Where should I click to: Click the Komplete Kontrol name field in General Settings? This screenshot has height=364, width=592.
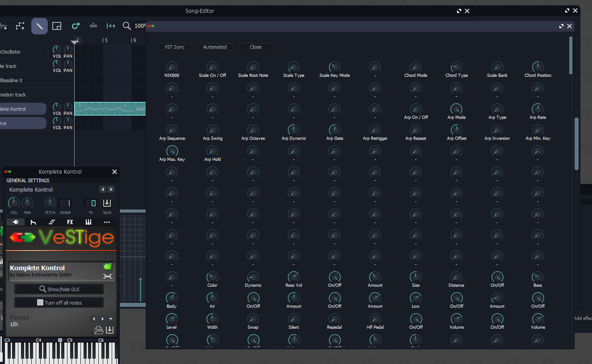point(51,189)
